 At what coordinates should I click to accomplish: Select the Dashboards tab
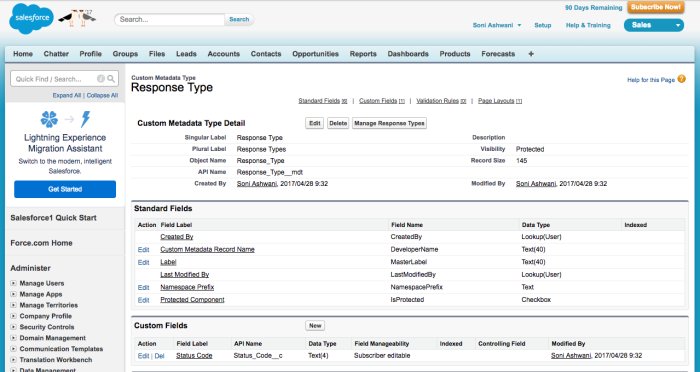coord(408,54)
